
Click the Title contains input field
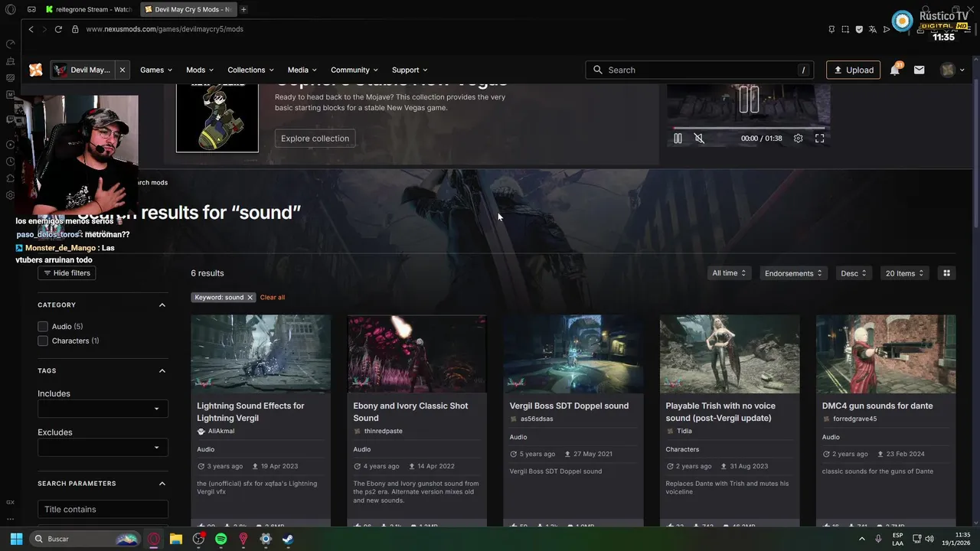coord(103,509)
